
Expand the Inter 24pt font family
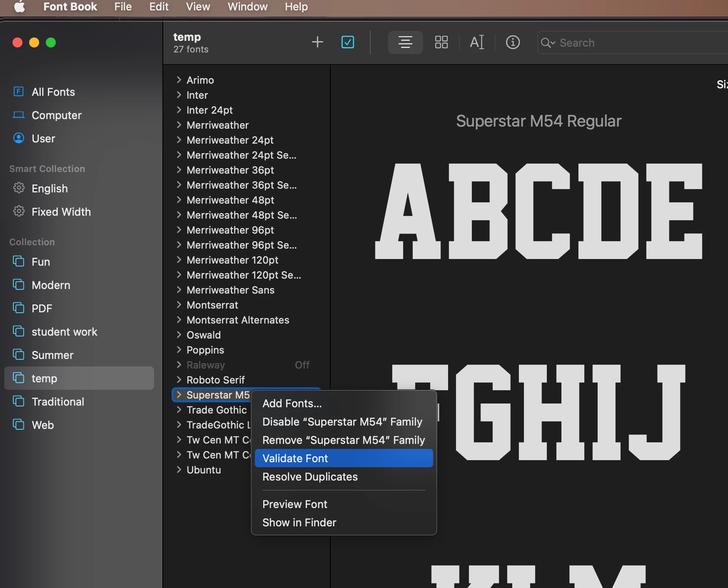tap(179, 110)
